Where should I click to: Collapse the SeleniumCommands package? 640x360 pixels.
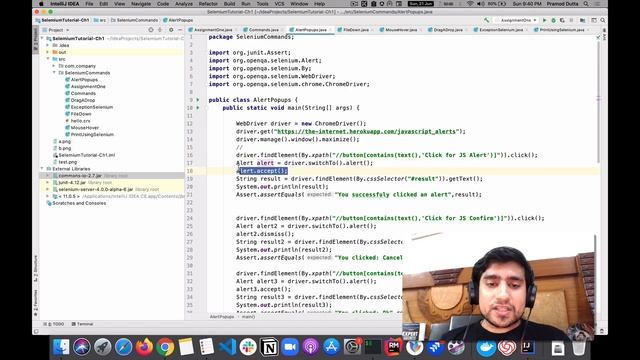click(x=54, y=73)
